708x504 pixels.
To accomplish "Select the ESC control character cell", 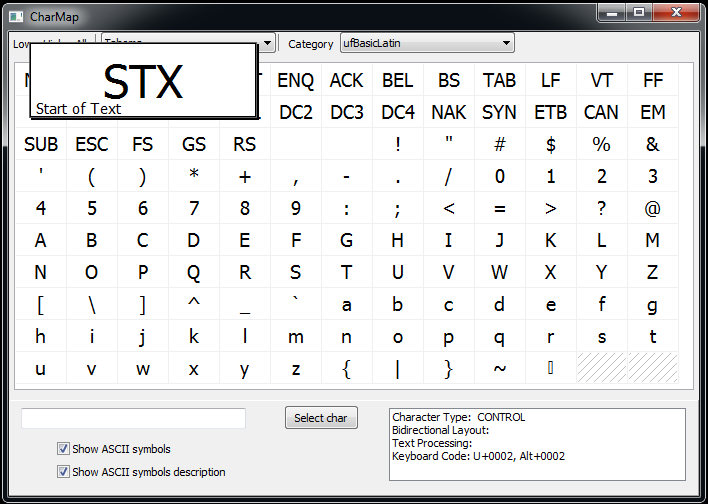I will 92,145.
